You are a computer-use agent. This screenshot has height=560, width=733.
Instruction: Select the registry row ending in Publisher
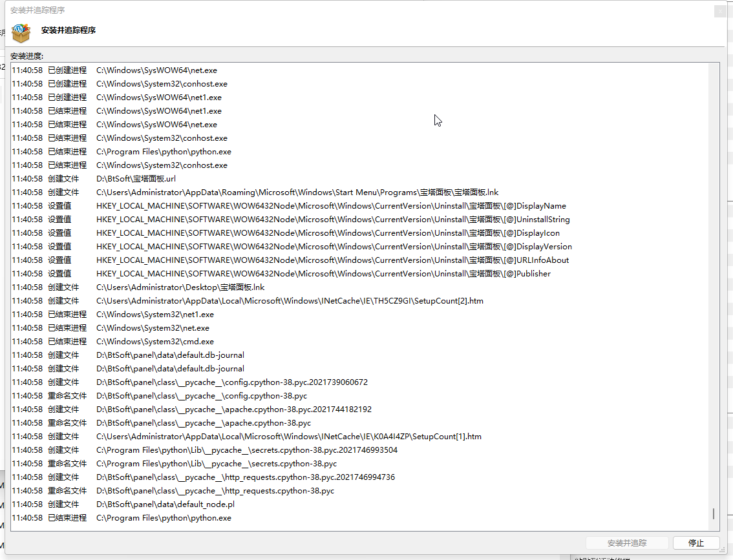point(359,274)
